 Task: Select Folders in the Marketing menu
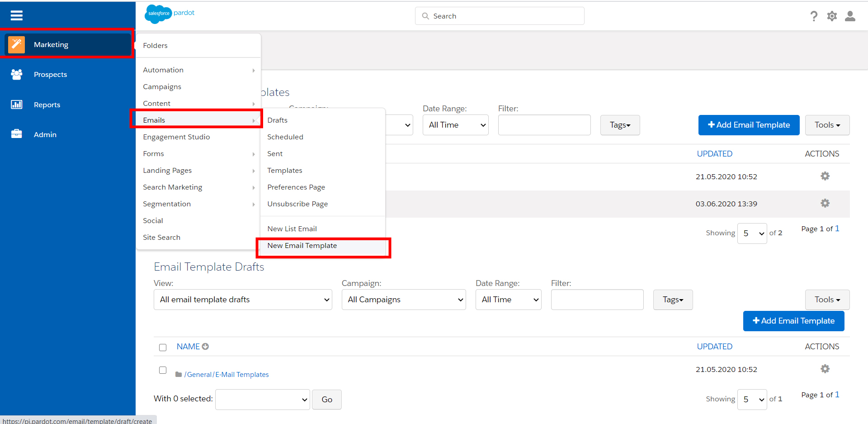tap(198, 45)
